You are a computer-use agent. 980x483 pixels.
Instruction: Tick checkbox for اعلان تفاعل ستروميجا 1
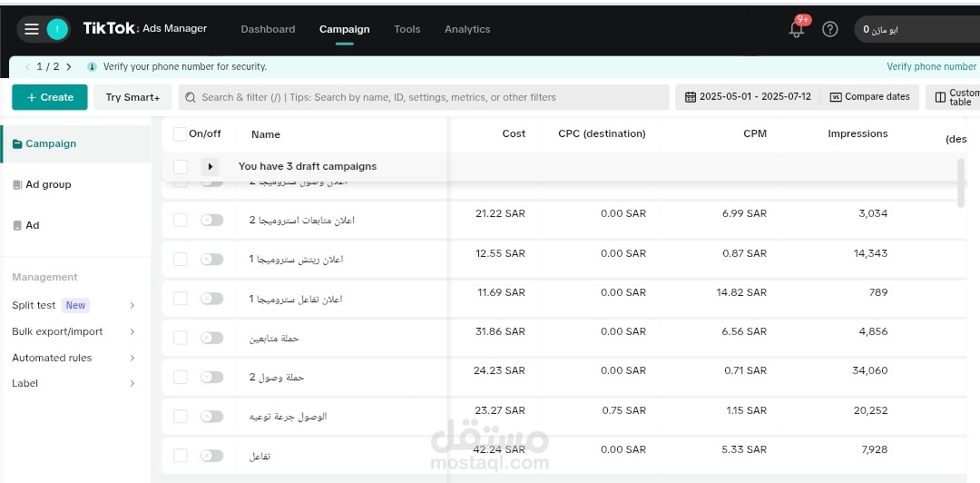click(180, 299)
